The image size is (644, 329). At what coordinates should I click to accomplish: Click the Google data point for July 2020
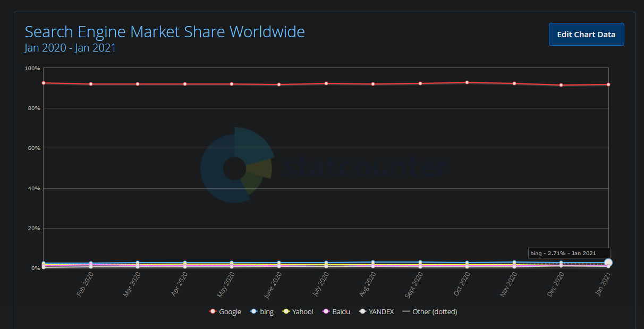pyautogui.click(x=326, y=83)
